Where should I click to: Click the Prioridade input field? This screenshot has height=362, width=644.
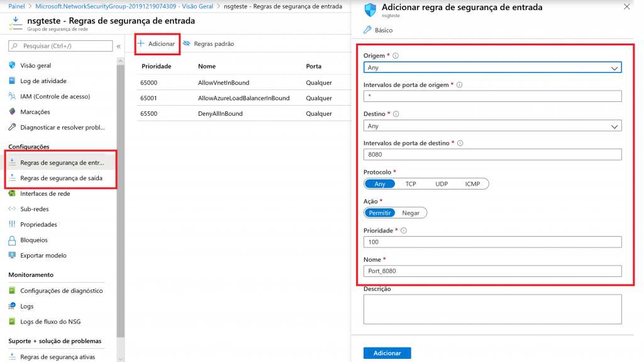point(492,242)
